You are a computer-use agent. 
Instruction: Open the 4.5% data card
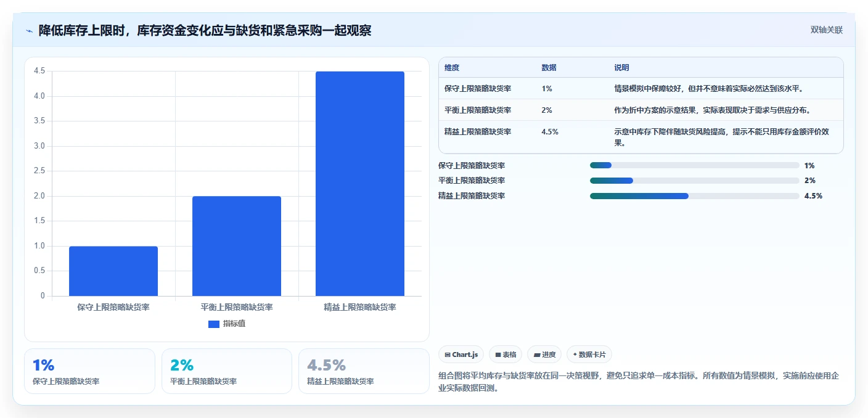pyautogui.click(x=364, y=371)
